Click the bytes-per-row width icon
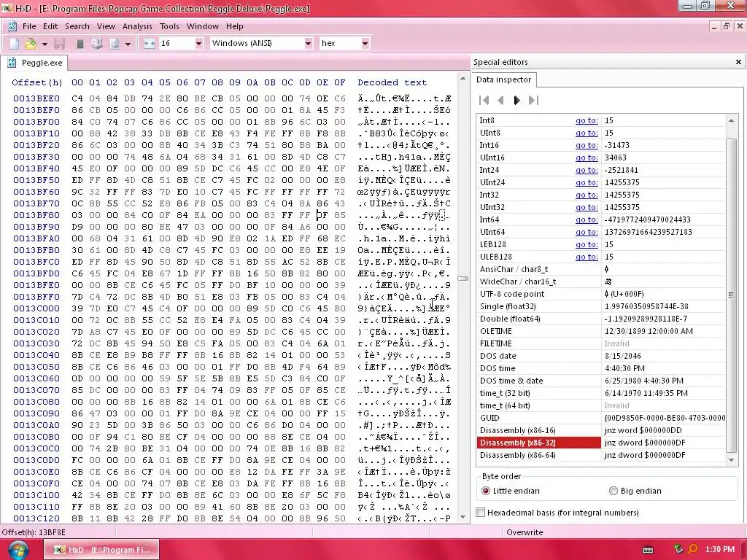The width and height of the screenshot is (747, 560). 149,43
